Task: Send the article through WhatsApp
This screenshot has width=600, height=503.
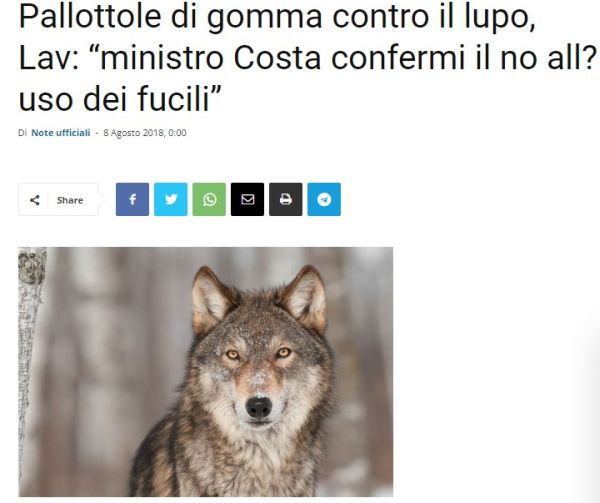Action: (x=209, y=199)
